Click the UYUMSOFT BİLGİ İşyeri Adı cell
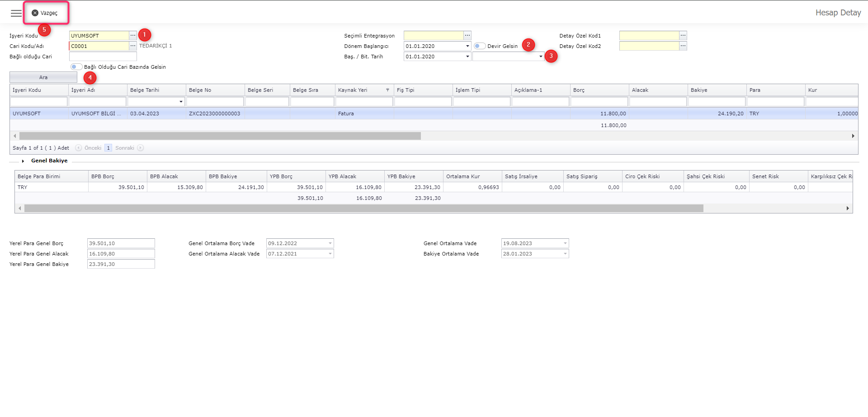This screenshot has height=417, width=868. [x=98, y=114]
